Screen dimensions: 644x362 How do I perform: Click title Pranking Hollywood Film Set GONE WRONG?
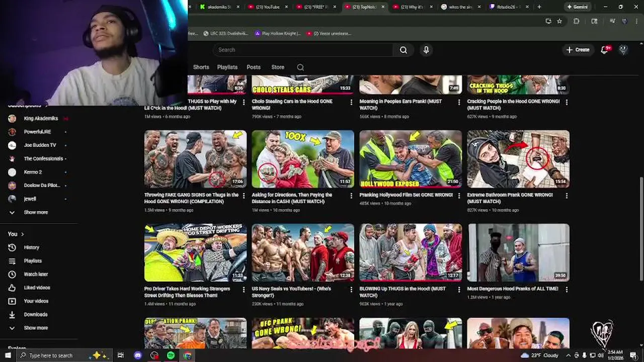[x=406, y=195]
